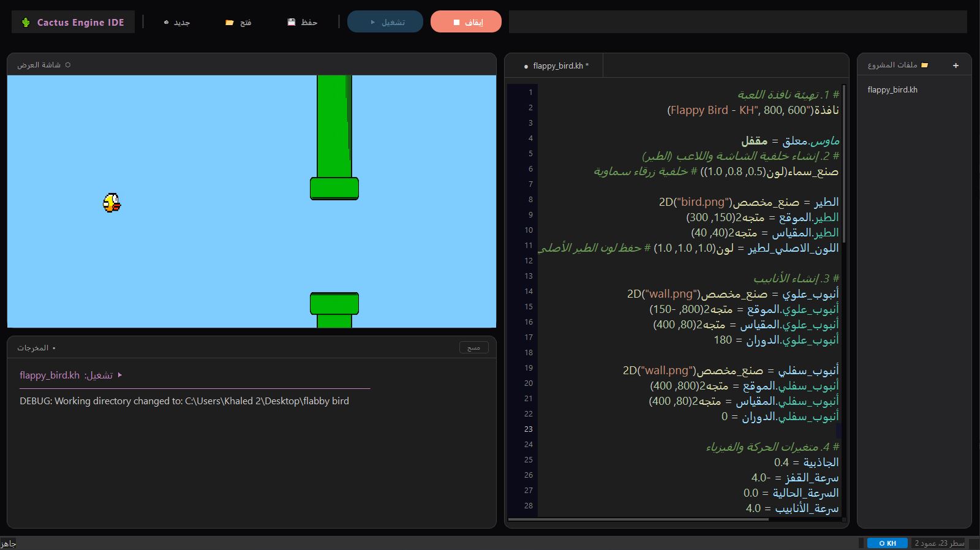980x550 pixels.
Task: Click the blue KH indicator in status bar
Action: [888, 543]
